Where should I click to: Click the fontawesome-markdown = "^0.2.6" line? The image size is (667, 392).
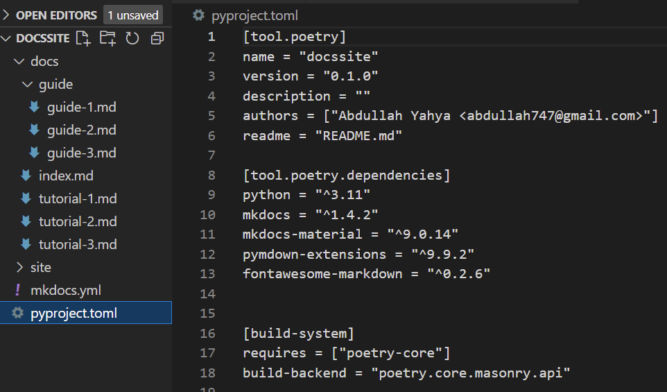366,274
